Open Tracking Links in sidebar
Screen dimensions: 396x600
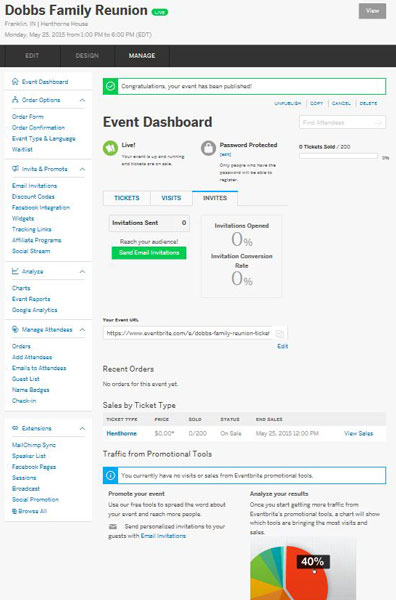pos(32,230)
